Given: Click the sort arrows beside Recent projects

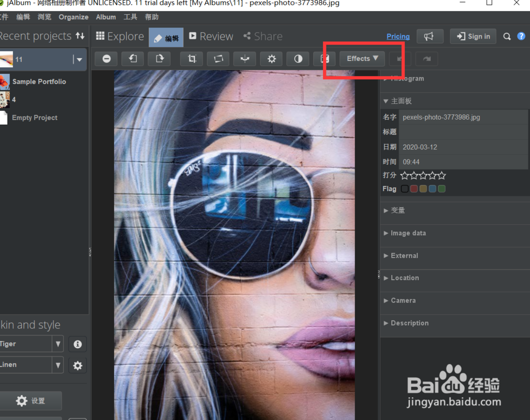Looking at the screenshot, I should (80, 35).
